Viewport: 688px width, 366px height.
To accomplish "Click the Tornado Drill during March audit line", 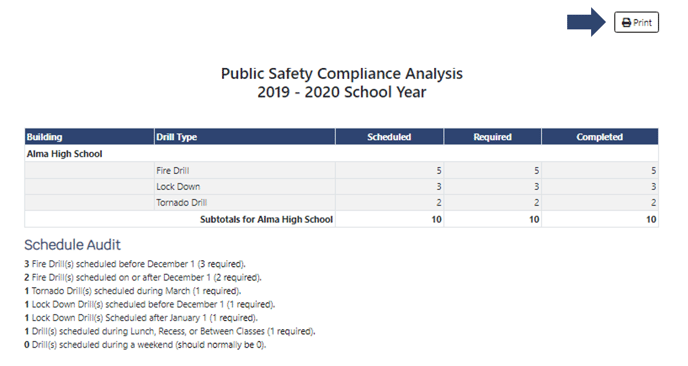I will 133,291.
